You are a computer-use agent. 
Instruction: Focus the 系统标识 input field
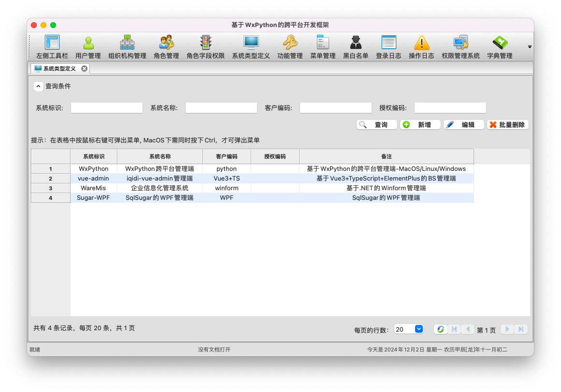click(107, 108)
